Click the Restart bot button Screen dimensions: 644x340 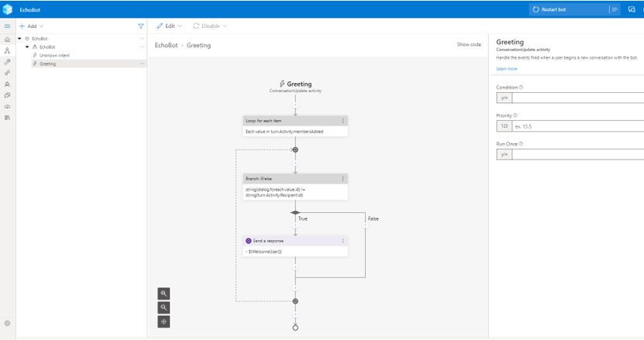click(549, 9)
